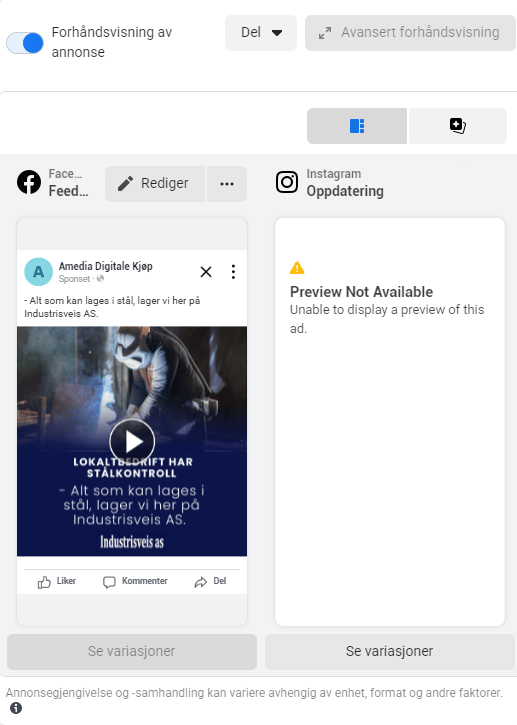Viewport: 517px width, 725px height.
Task: Click the info icon below the disclaimer
Action: point(16,708)
